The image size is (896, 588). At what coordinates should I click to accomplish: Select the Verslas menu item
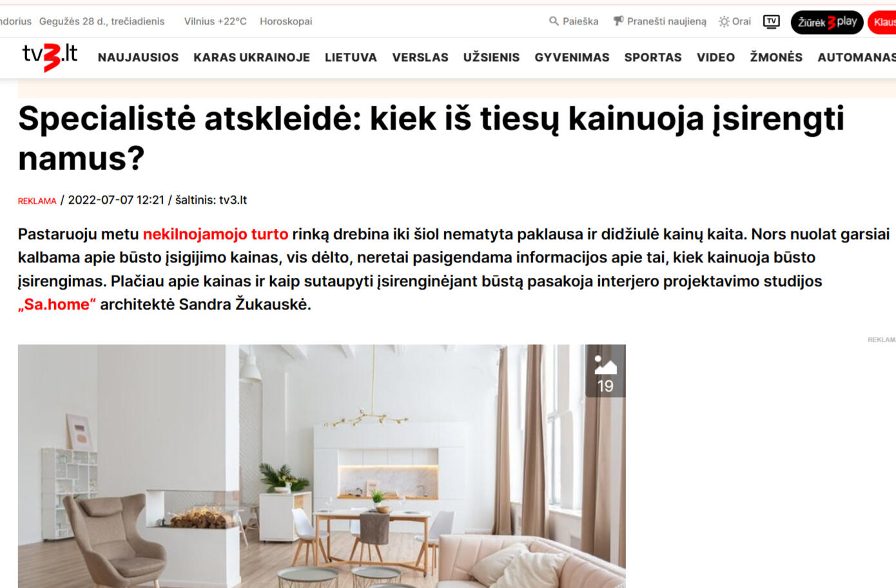point(420,57)
